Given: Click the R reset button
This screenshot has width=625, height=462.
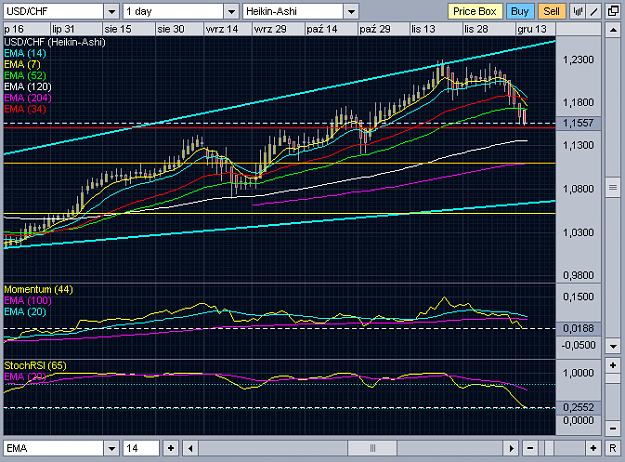Looking at the screenshot, I should (x=613, y=448).
